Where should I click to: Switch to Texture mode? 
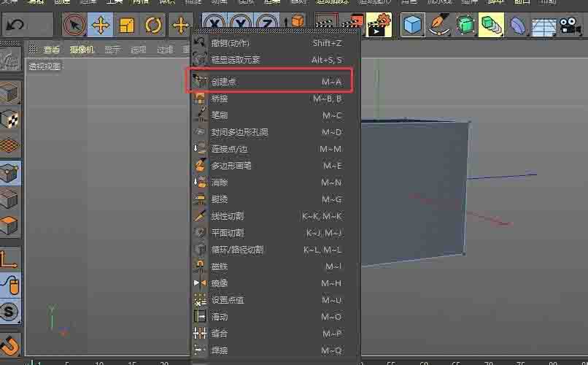point(10,119)
